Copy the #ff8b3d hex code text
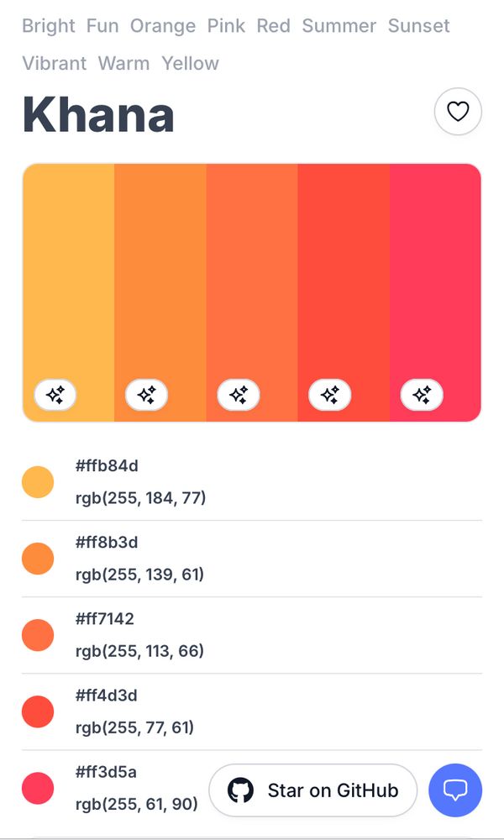Image resolution: width=504 pixels, height=840 pixels. 107,542
